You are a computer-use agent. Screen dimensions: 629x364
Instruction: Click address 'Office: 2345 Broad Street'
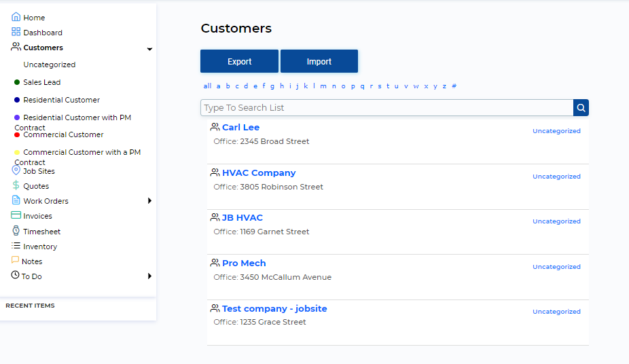[x=261, y=141]
